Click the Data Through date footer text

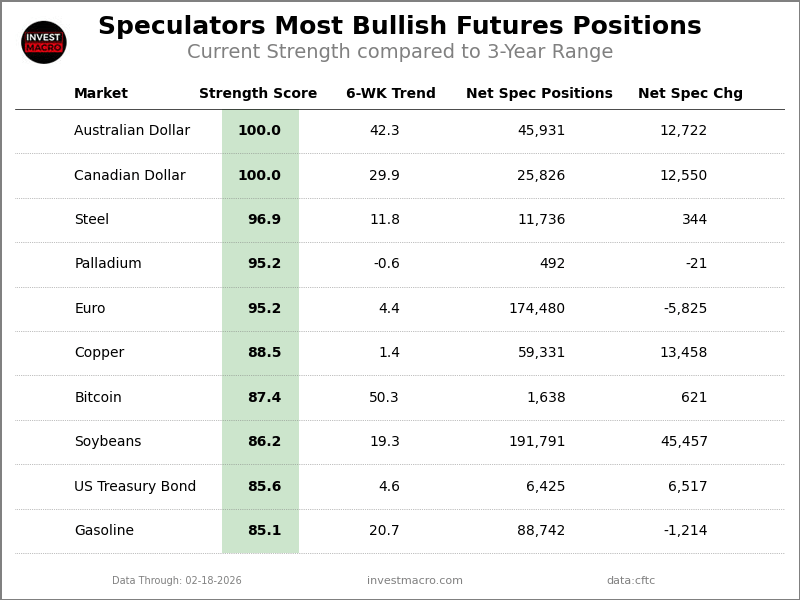(x=177, y=581)
